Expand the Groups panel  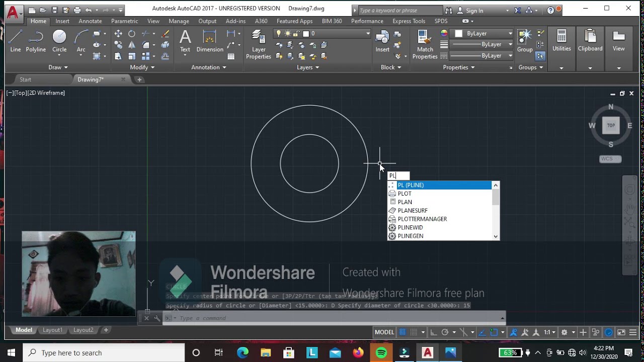point(531,67)
